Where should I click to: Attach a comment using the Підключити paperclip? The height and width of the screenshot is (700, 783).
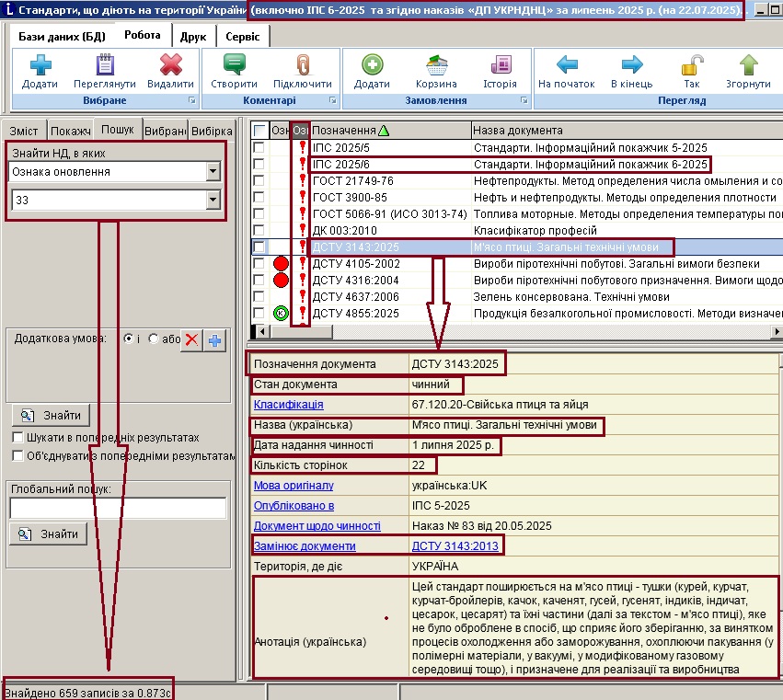pos(303,65)
